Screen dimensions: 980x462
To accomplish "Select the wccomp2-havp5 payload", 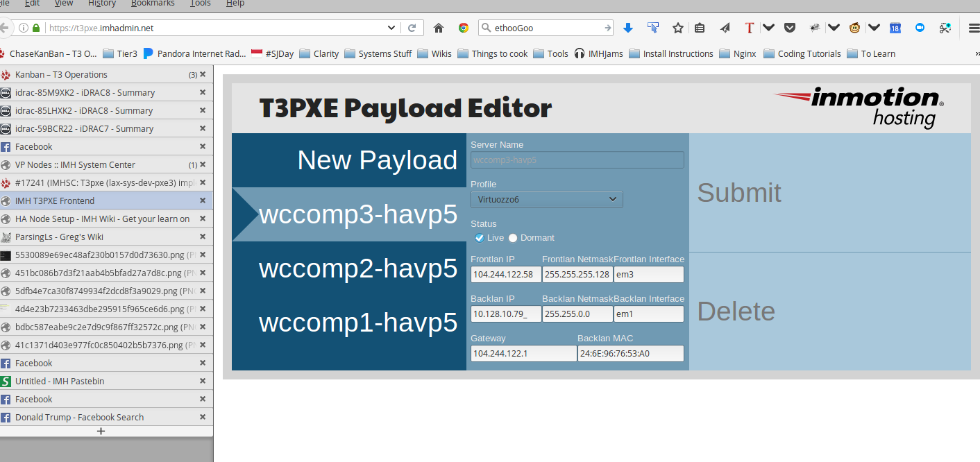I will click(357, 268).
